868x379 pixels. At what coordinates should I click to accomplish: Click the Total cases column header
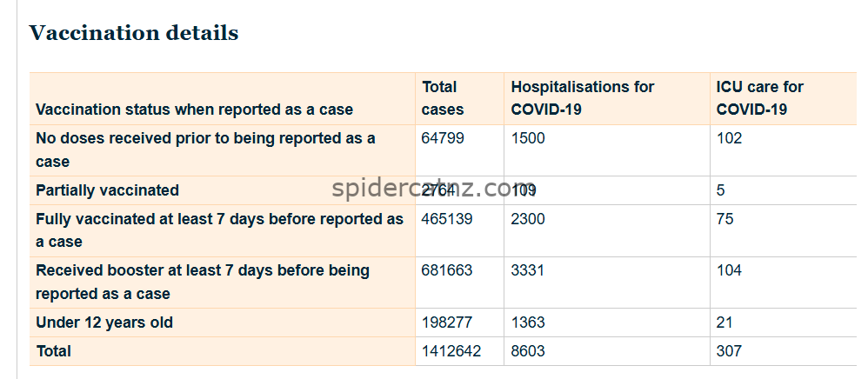tap(443, 98)
